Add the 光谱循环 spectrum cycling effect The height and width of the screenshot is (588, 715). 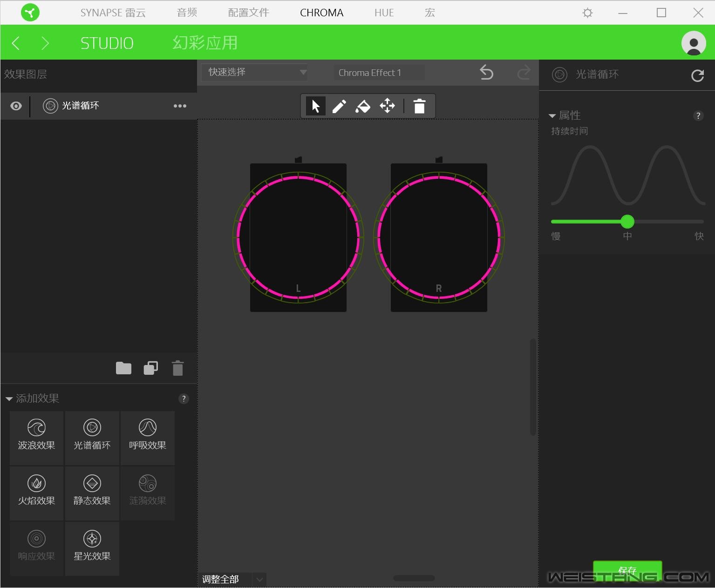click(92, 438)
